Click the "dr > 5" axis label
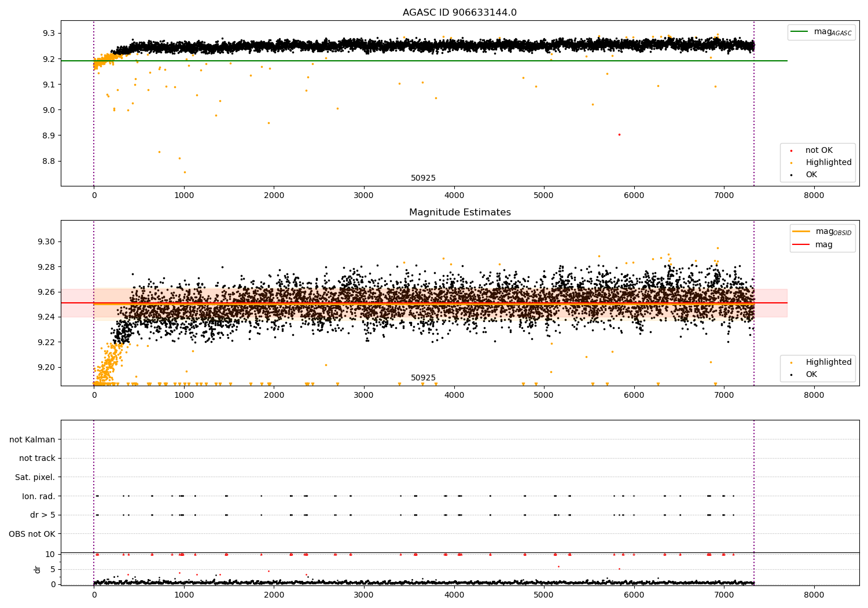The height and width of the screenshot is (608, 868). pyautogui.click(x=43, y=515)
